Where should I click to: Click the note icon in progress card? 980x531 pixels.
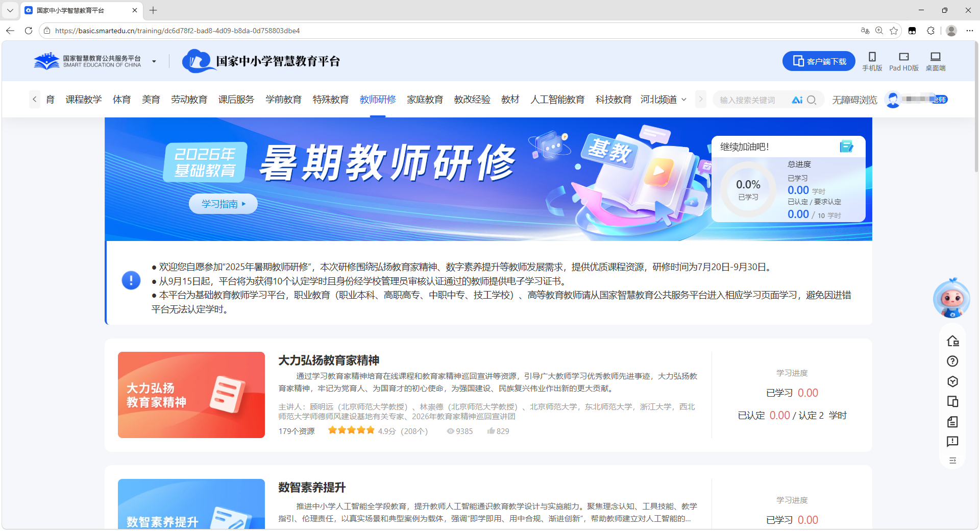pos(846,147)
